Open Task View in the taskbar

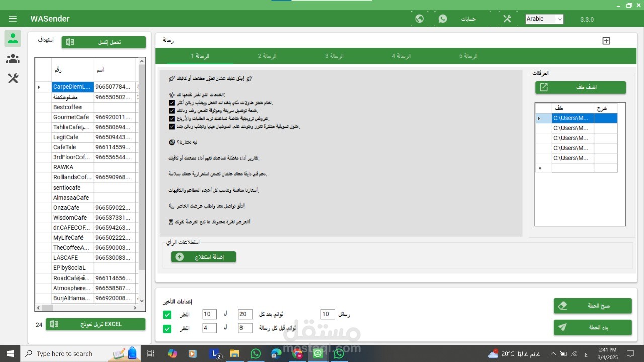[150, 354]
